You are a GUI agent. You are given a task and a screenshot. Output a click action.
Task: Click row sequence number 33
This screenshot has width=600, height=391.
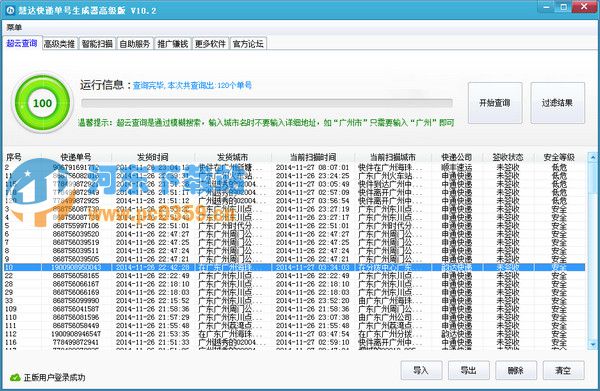9,301
